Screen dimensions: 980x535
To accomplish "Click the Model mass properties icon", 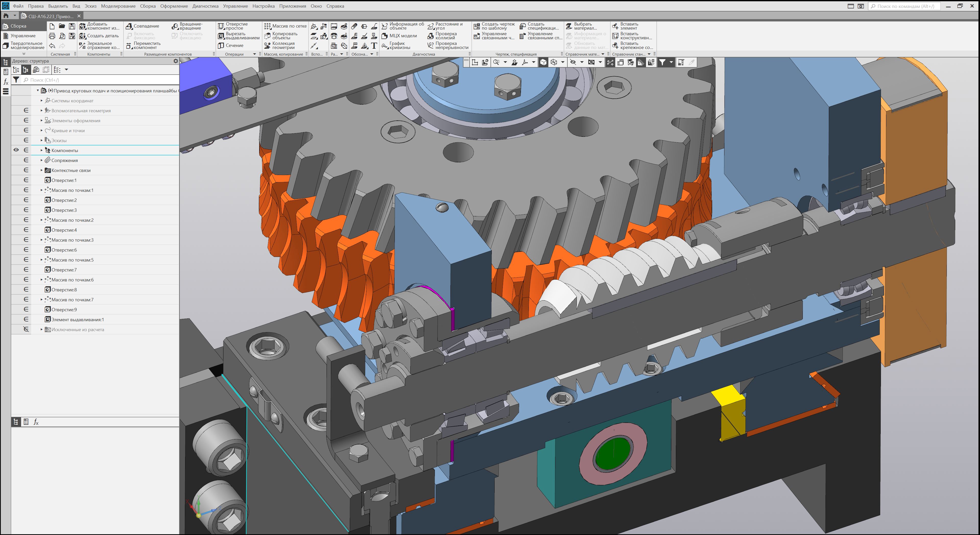I will [x=385, y=36].
